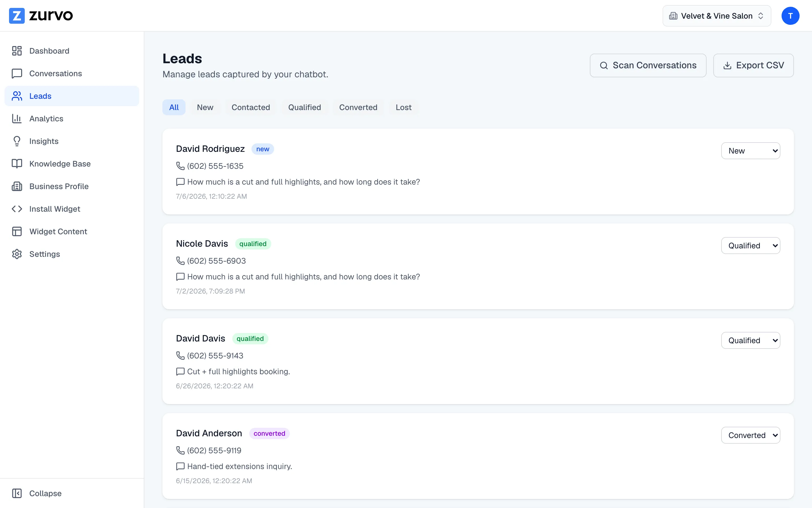
Task: Click the timestamp 7/6/2026, 12:10:22 AM
Action: click(211, 196)
